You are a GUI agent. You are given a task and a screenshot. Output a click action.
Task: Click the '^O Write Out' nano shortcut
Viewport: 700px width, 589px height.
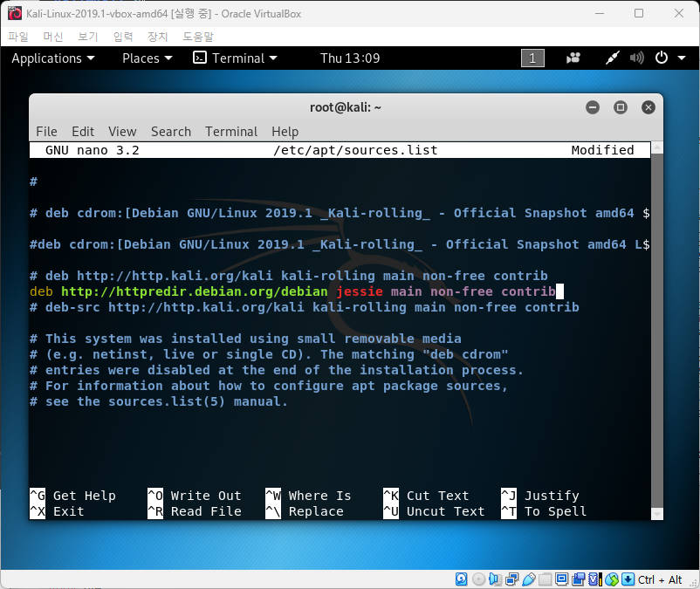(195, 496)
